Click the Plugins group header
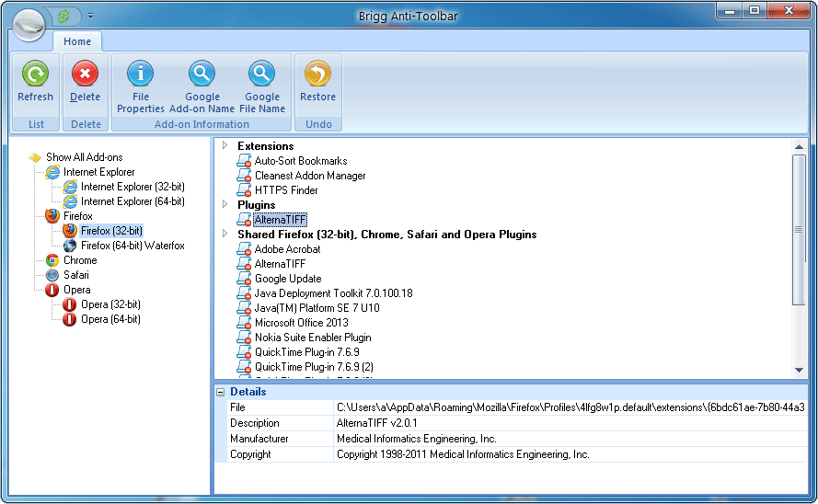 [256, 205]
